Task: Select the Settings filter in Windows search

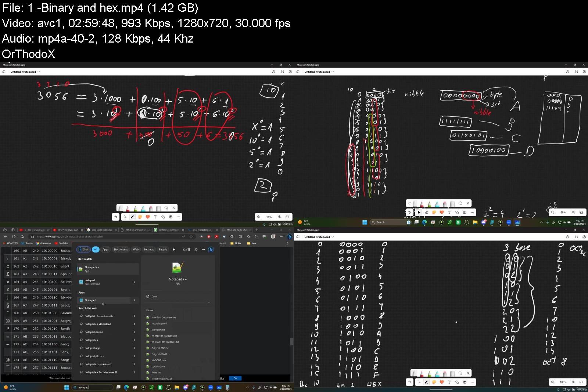Action: pos(149,250)
